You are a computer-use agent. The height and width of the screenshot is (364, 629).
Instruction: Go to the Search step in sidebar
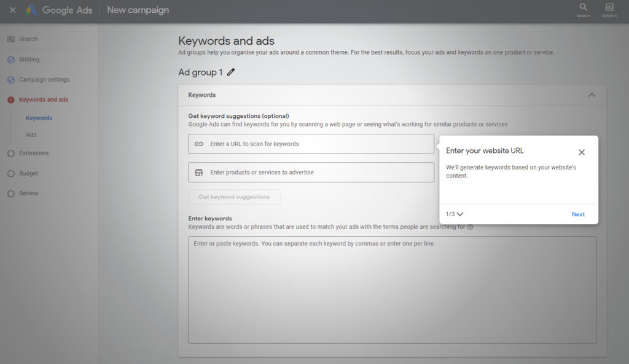[28, 39]
